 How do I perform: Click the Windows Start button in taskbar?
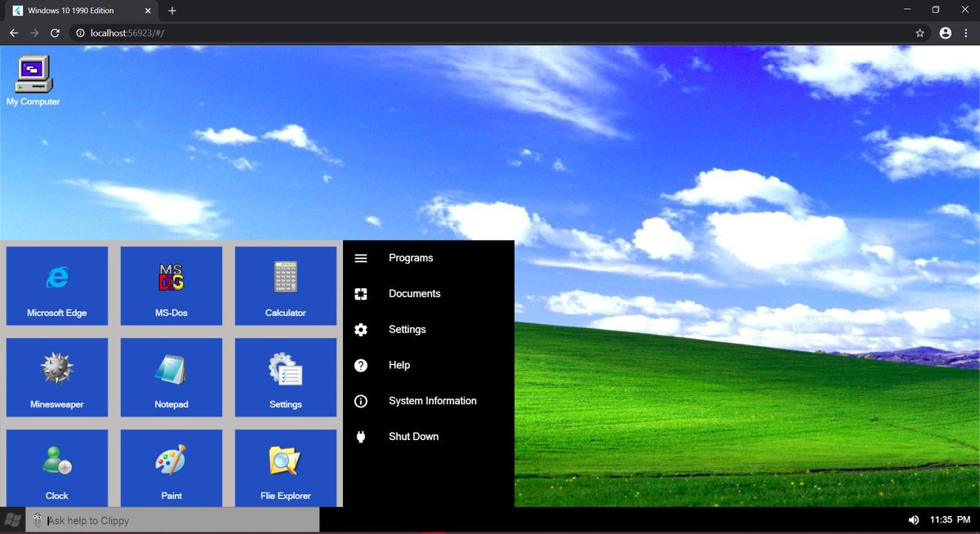(x=12, y=520)
